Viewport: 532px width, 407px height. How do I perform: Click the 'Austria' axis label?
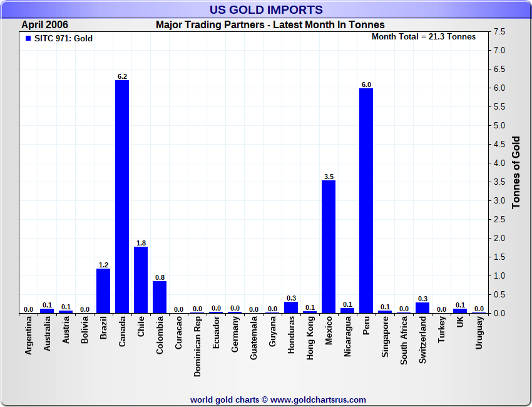(66, 330)
